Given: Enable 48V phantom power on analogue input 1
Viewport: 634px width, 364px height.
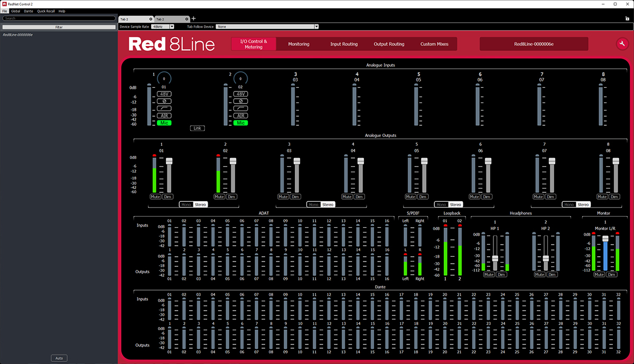Looking at the screenshot, I should [x=164, y=94].
